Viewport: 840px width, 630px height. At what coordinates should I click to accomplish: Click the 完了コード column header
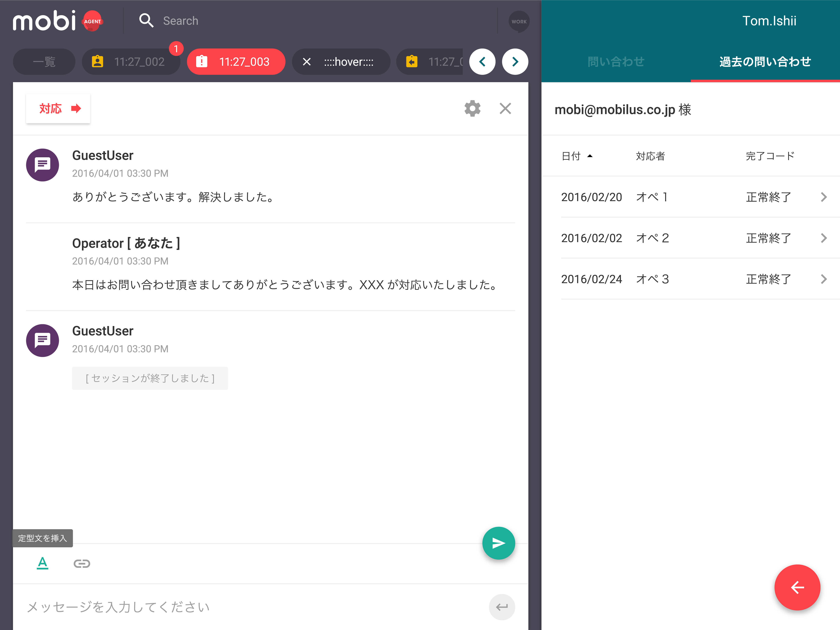770,156
